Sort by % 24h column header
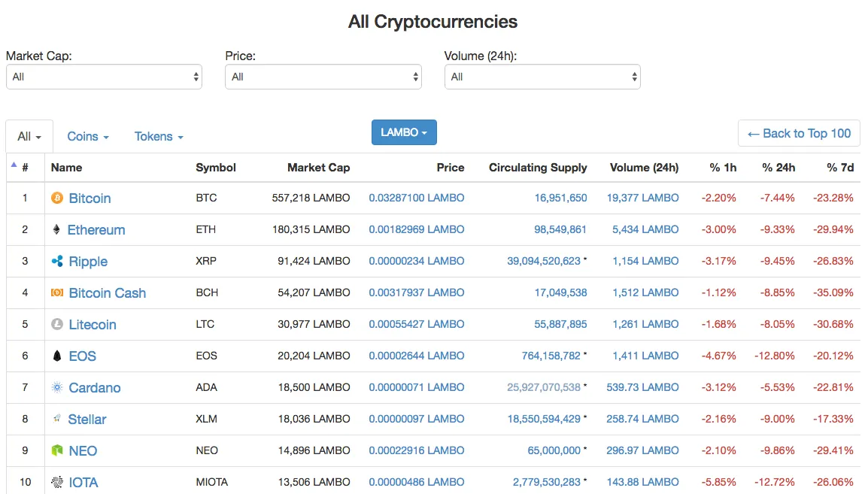 click(x=778, y=168)
